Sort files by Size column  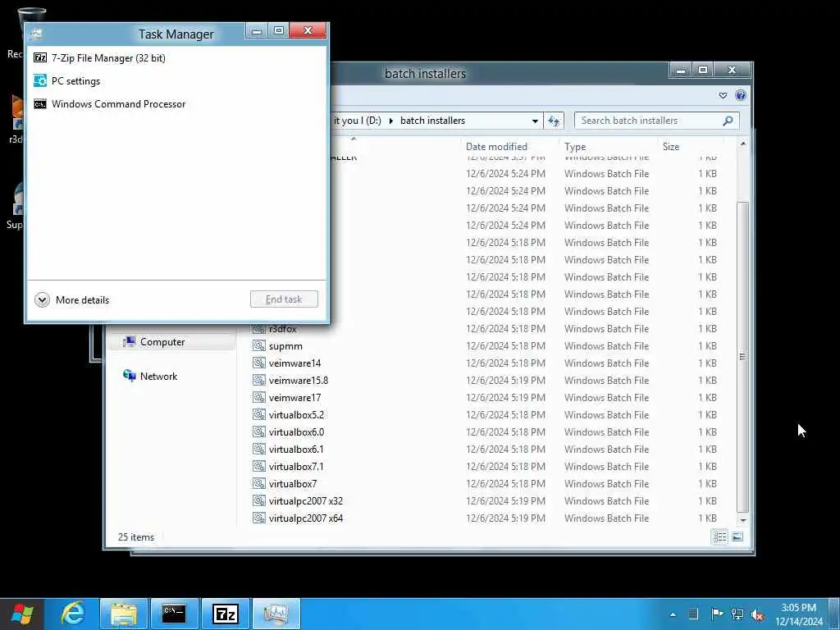coord(671,147)
